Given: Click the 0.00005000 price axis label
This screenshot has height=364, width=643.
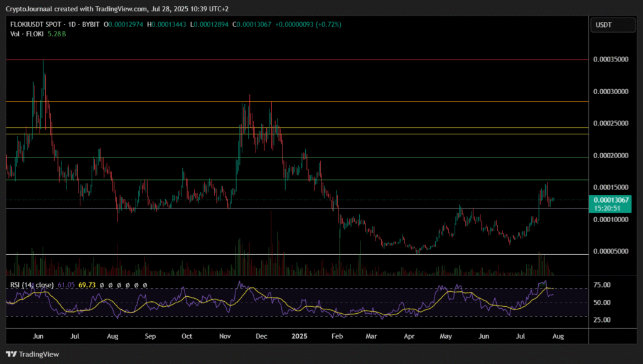Looking at the screenshot, I should point(610,251).
